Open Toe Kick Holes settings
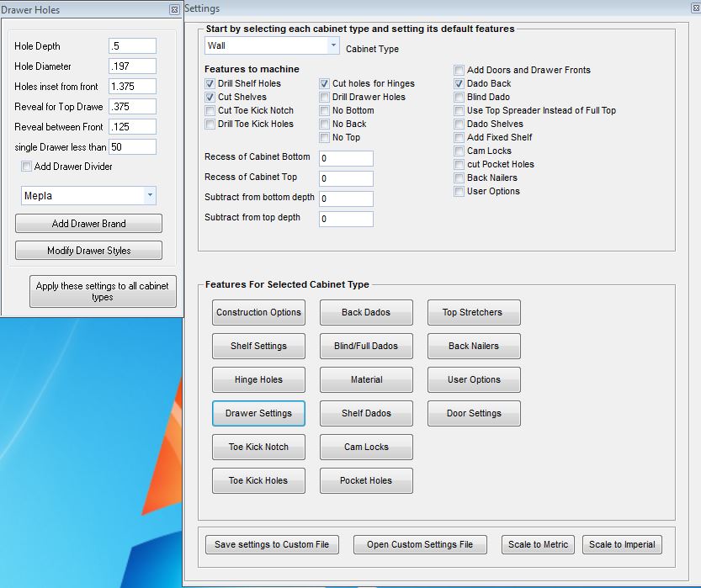This screenshot has width=701, height=588. [258, 481]
